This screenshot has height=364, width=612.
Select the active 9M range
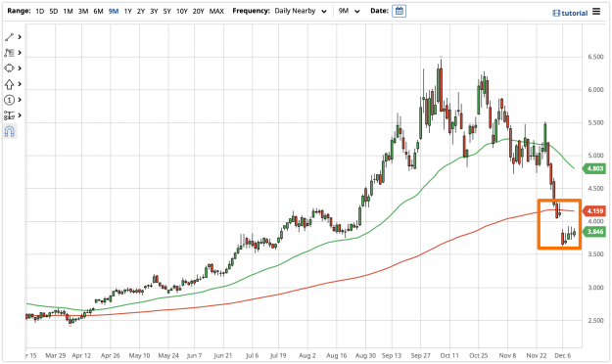point(114,12)
